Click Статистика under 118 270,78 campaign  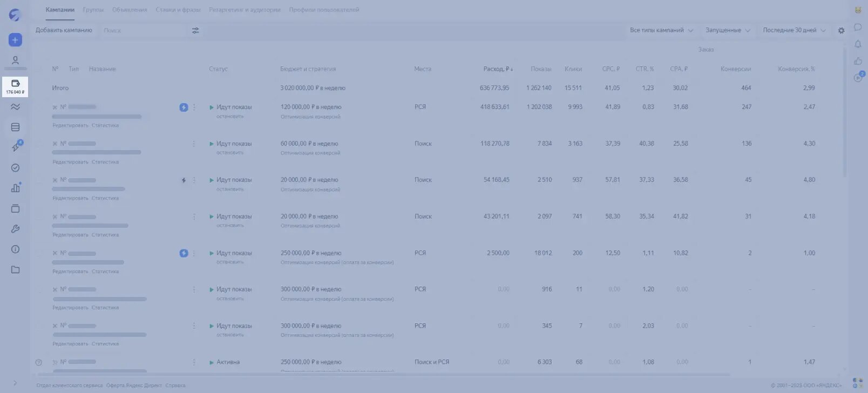[105, 162]
